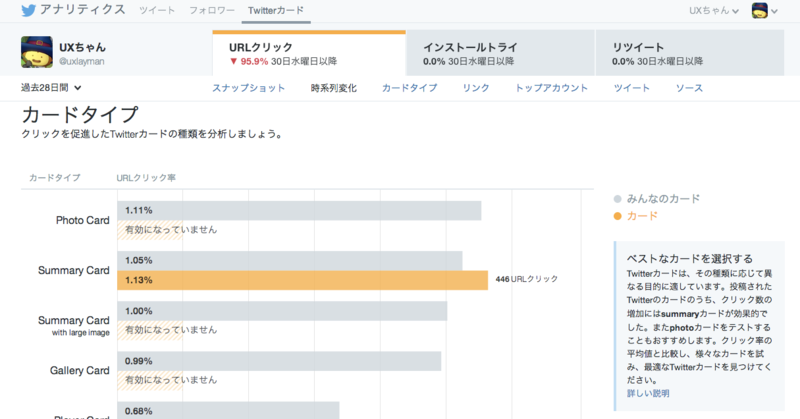Click the orange 1.13% Summary Card bar
Image resolution: width=800 pixels, height=419 pixels.
point(303,280)
